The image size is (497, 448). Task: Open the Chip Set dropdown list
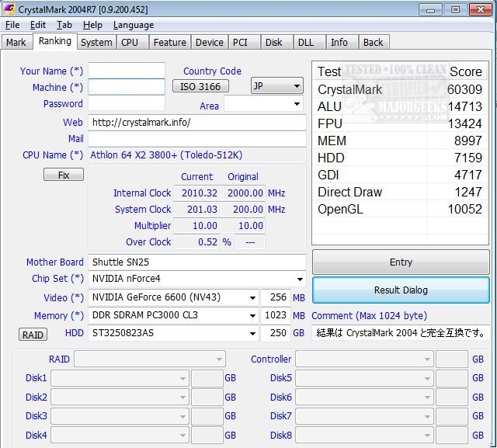(300, 279)
